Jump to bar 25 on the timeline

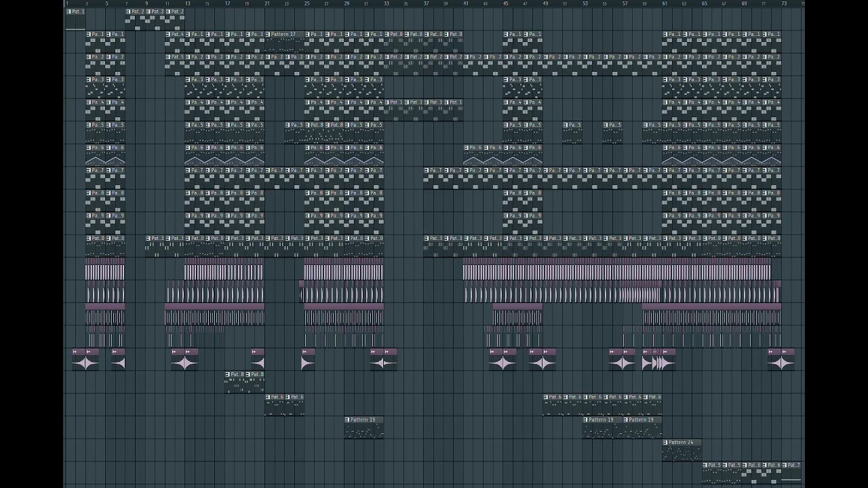pos(307,3)
